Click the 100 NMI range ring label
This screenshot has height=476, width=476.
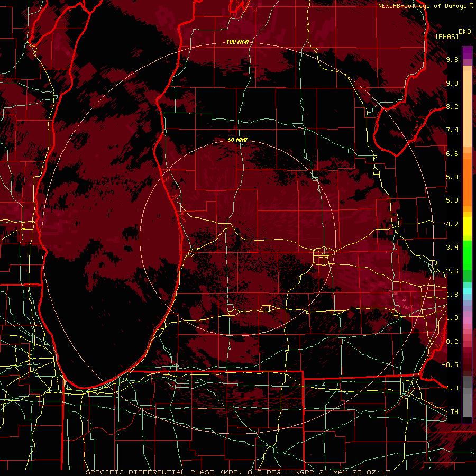click(237, 42)
